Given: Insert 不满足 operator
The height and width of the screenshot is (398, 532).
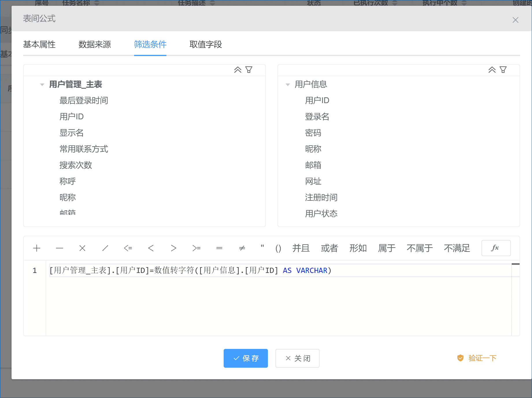Looking at the screenshot, I should pyautogui.click(x=457, y=248).
